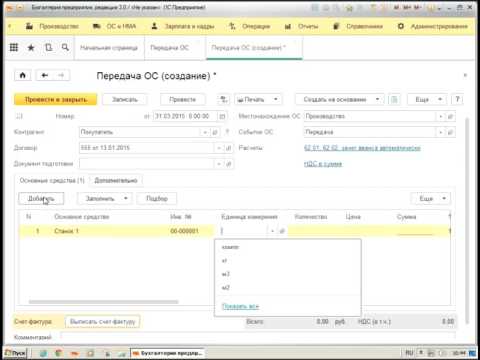Click the Провести button
This screenshot has width=480, height=360.
click(x=182, y=99)
